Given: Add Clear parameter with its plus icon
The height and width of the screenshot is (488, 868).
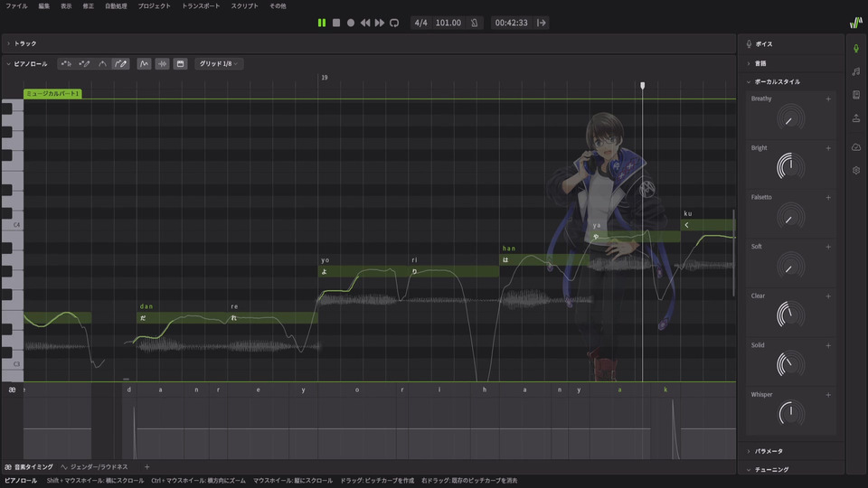Looking at the screenshot, I should (x=828, y=296).
